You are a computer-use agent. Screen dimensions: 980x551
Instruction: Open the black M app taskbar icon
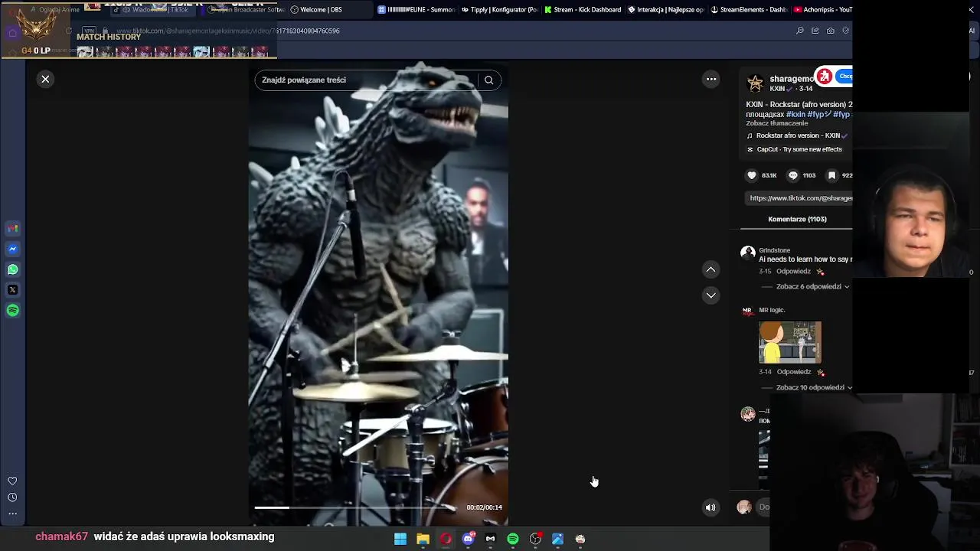click(x=490, y=539)
